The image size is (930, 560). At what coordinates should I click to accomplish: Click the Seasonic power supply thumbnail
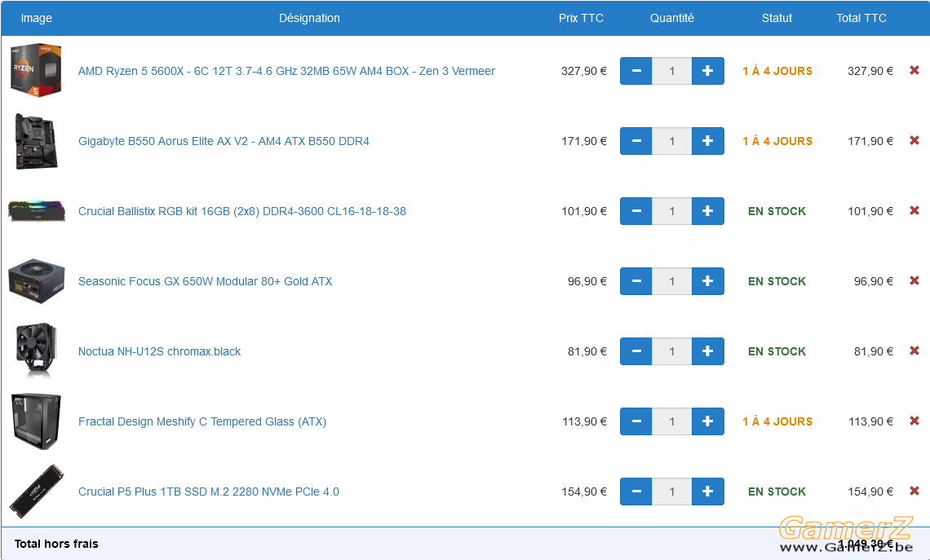[36, 281]
